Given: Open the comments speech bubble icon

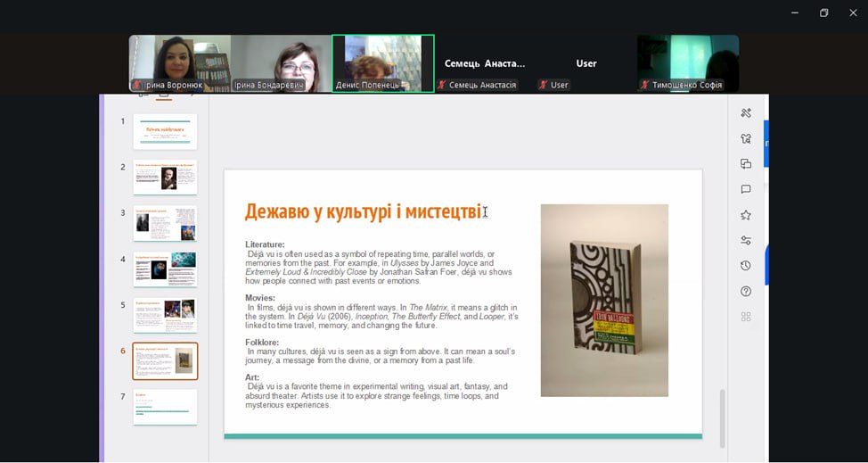Looking at the screenshot, I should click(746, 189).
